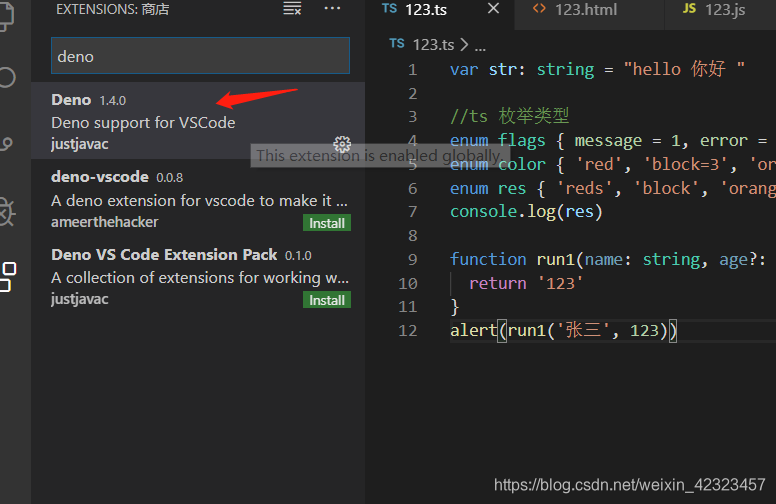Open Run and Debug view in activity bar
The image size is (776, 504).
[x=7, y=213]
